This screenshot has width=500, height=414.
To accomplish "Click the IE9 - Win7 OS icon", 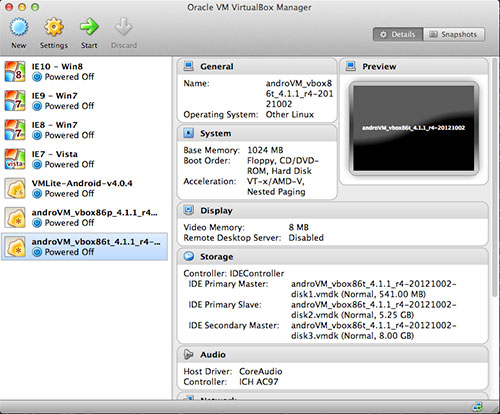I will (15, 101).
